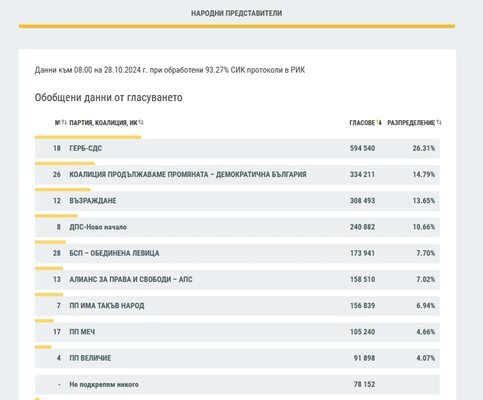483x400 pixels.
Task: Select АЛИАНС ЗА ПРАВА И СВОБОДИ – АПС
Action: click(x=237, y=280)
